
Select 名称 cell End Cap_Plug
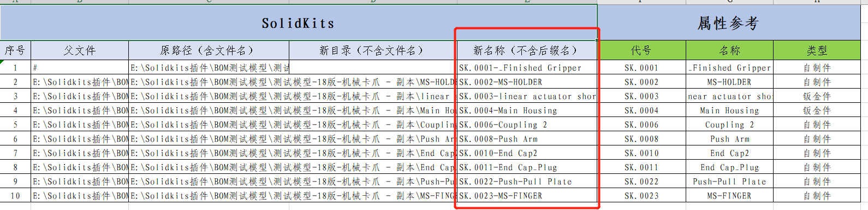click(x=729, y=167)
